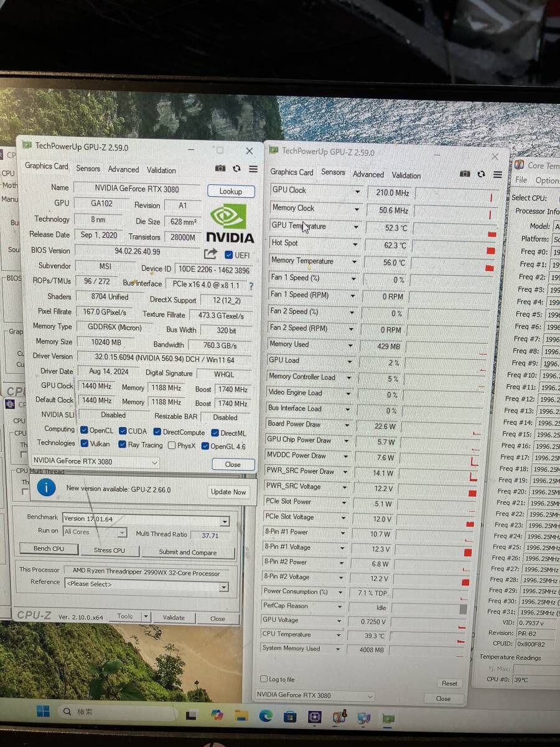Switch to Graphics Card tab in left GPU-Z window
The height and width of the screenshot is (747, 560).
(47, 166)
